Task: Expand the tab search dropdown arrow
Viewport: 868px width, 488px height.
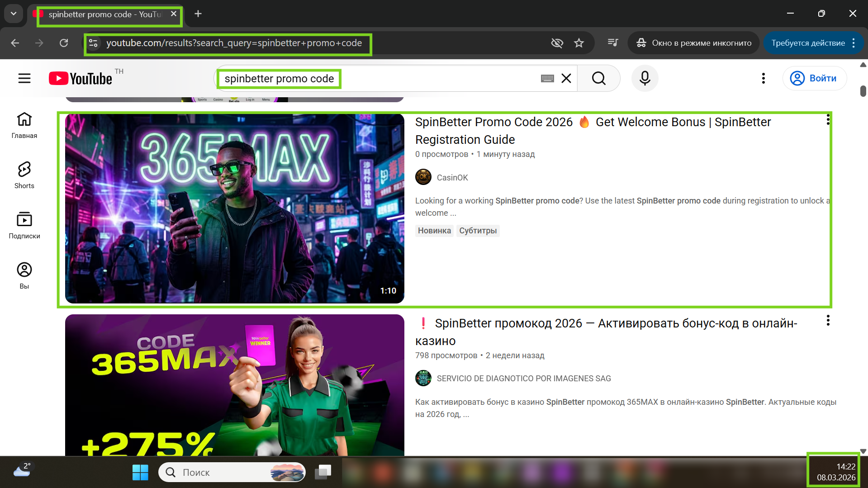Action: tap(14, 14)
